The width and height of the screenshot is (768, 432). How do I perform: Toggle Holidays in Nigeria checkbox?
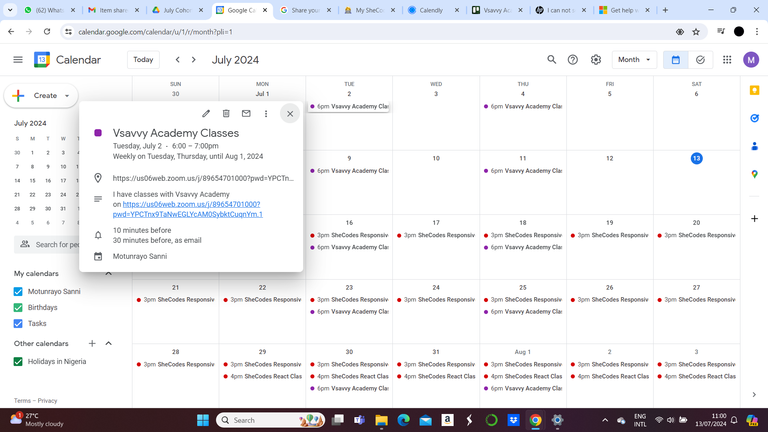point(18,361)
